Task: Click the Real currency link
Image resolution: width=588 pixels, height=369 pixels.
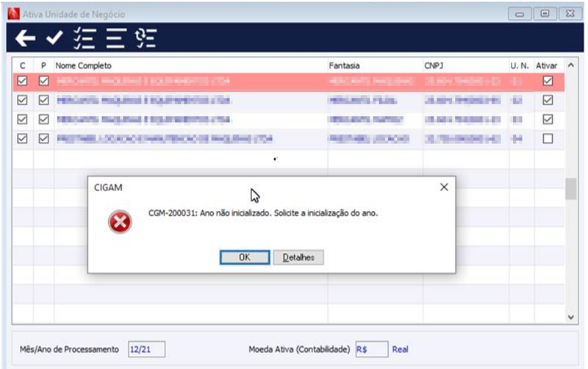Action: [400, 349]
